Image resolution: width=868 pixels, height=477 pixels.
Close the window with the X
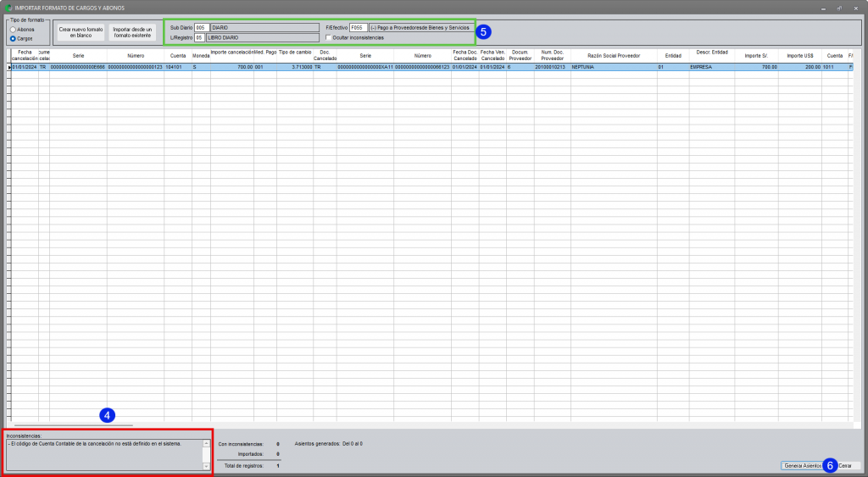tap(856, 8)
